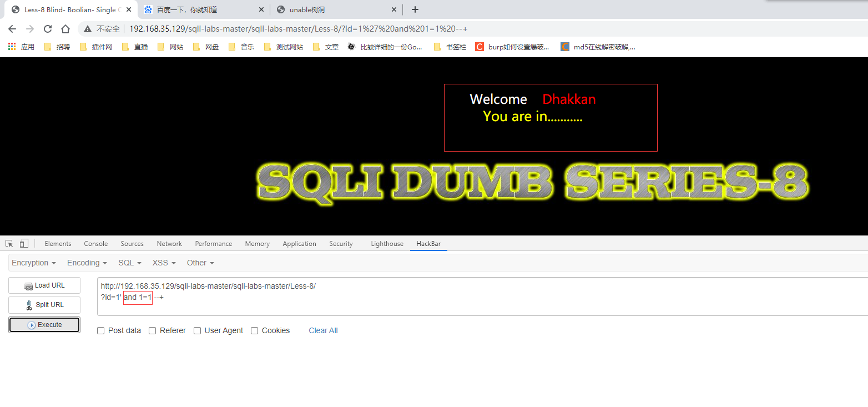Open the 测试网站 bookmark folder

tap(284, 47)
